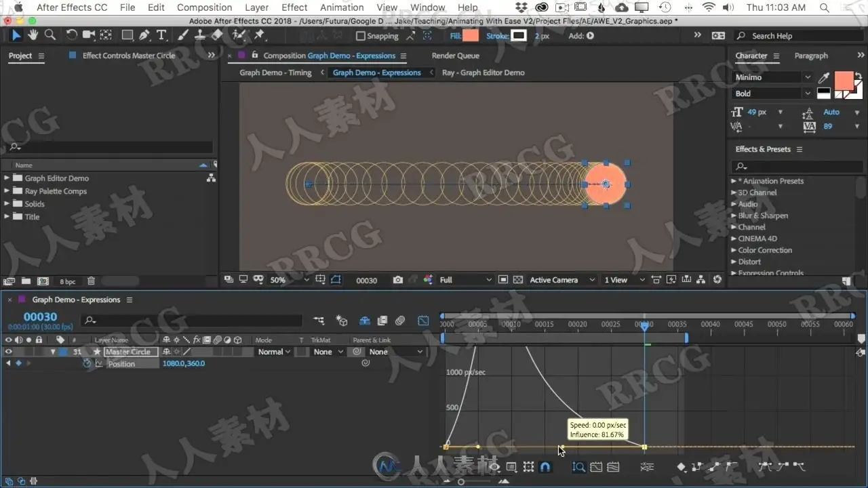Select the Pen tool
Image resolution: width=868 pixels, height=488 pixels.
point(144,35)
